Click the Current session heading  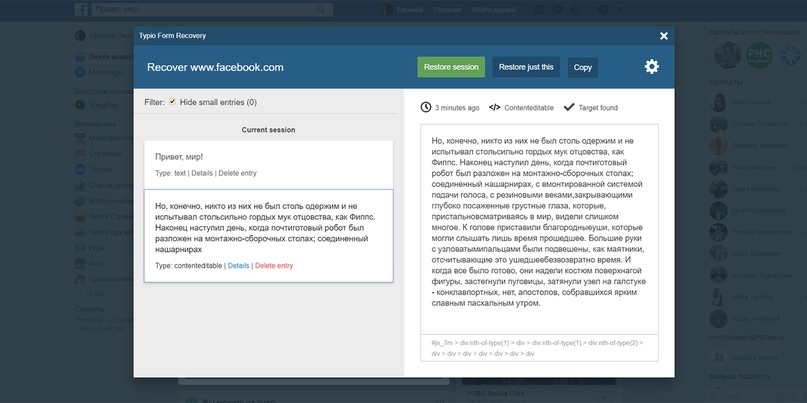click(269, 130)
